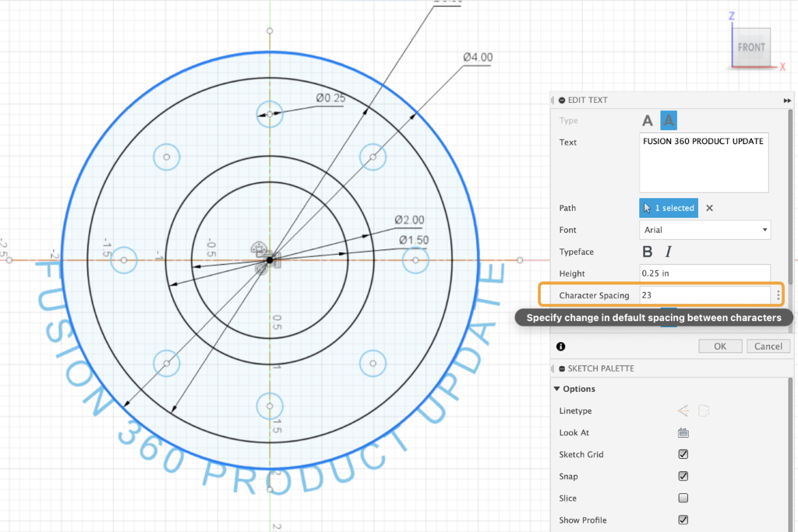Image resolution: width=798 pixels, height=532 pixels.
Task: Enable the Slice checkbox
Action: [x=683, y=499]
